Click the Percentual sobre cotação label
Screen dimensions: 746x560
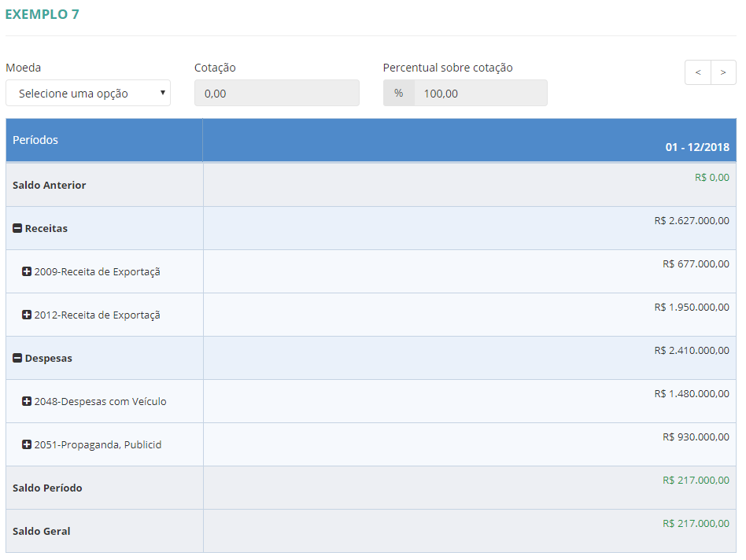pyautogui.click(x=448, y=68)
